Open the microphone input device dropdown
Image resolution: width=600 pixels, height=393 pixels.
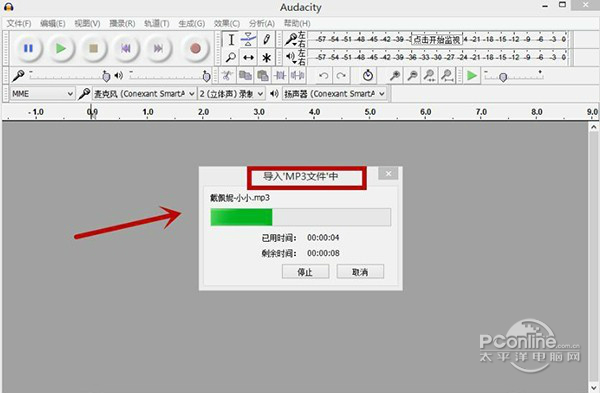[144, 94]
